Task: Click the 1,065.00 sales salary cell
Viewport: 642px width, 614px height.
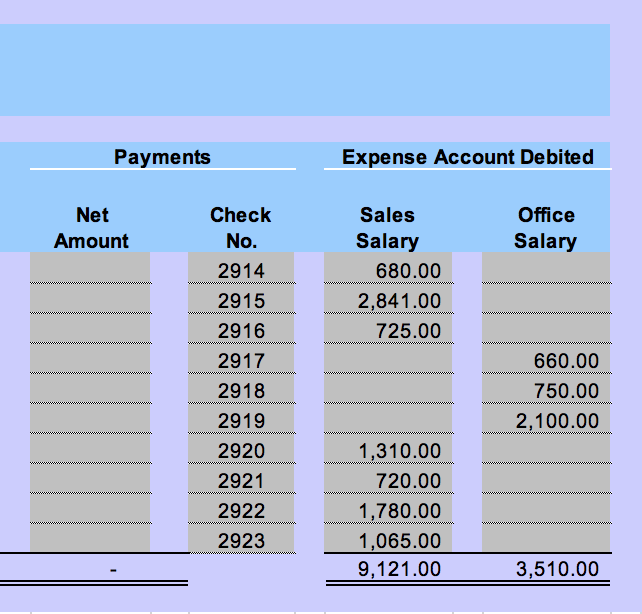Action: [x=388, y=538]
